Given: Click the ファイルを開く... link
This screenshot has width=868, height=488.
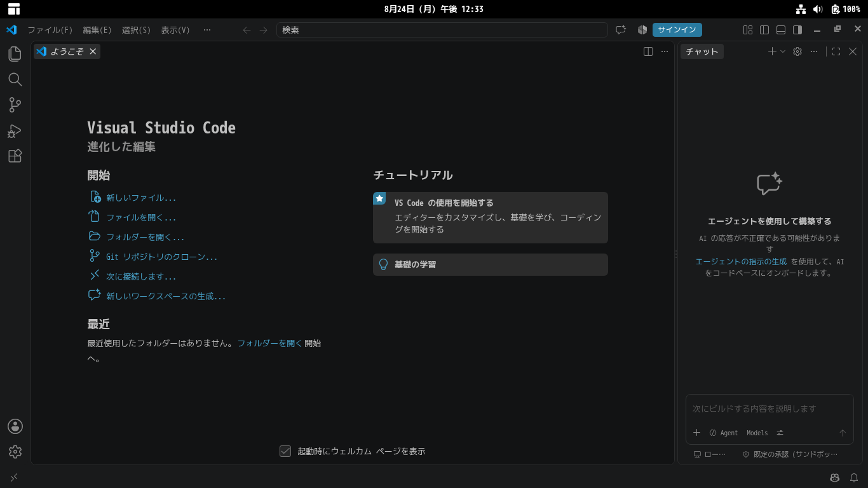Looking at the screenshot, I should pos(141,217).
